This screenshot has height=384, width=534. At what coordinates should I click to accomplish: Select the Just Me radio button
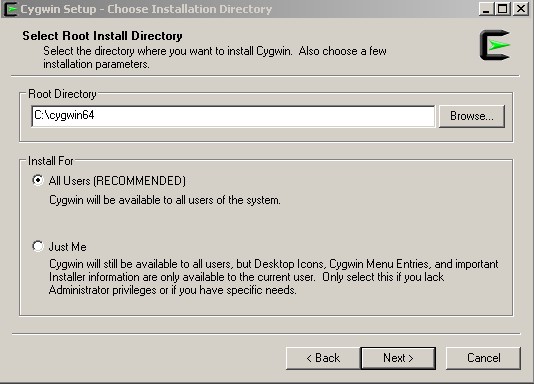[38, 246]
